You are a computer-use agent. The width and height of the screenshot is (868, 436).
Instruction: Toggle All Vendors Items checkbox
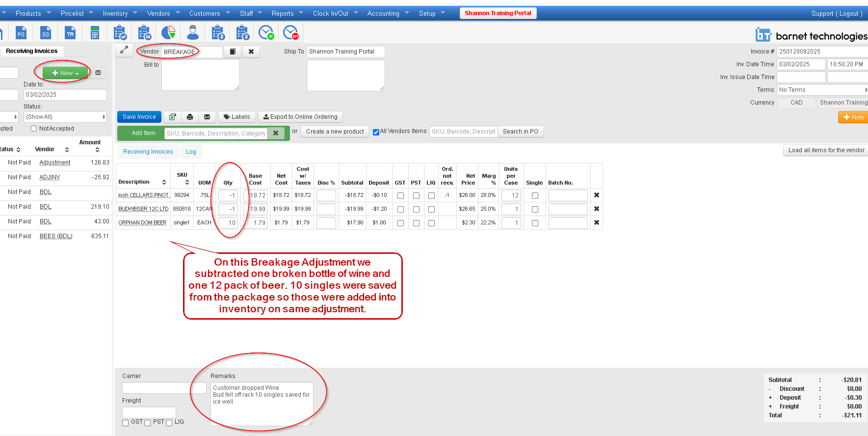376,132
